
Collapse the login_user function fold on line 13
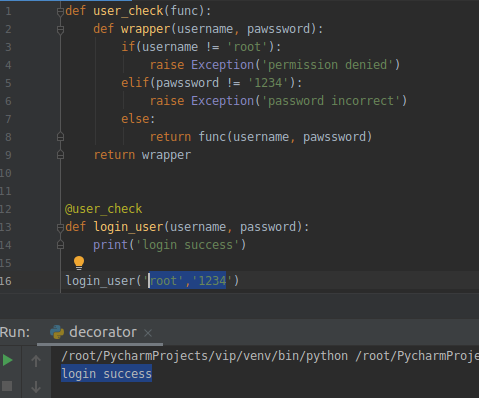[60, 228]
